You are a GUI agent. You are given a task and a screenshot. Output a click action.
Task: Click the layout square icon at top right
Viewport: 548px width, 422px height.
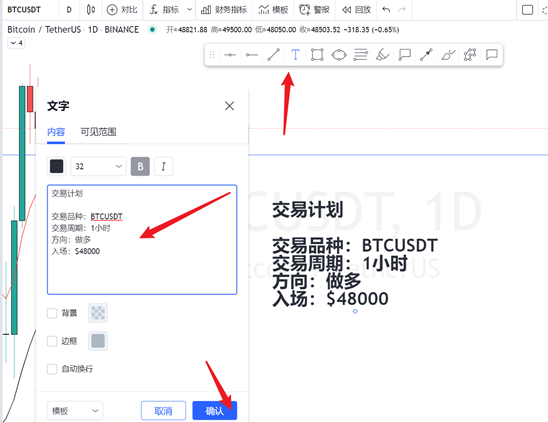click(527, 9)
